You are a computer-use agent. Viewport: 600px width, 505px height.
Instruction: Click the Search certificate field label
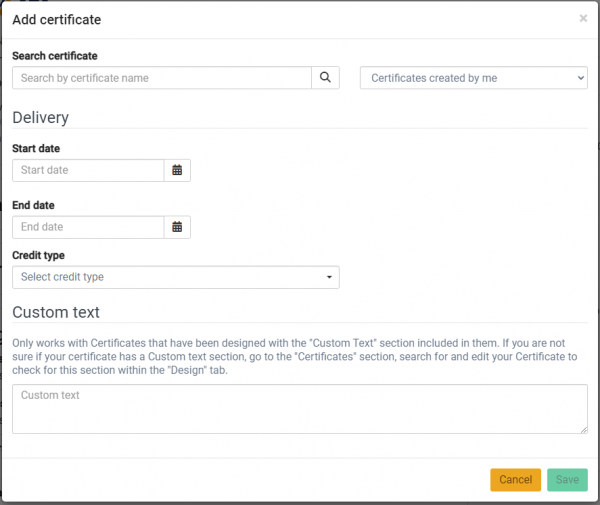[55, 56]
